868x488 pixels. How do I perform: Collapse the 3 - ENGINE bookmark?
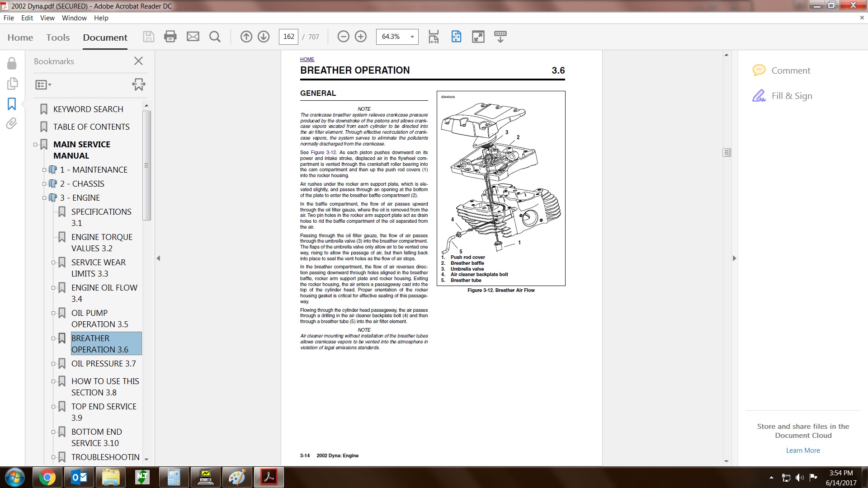44,198
